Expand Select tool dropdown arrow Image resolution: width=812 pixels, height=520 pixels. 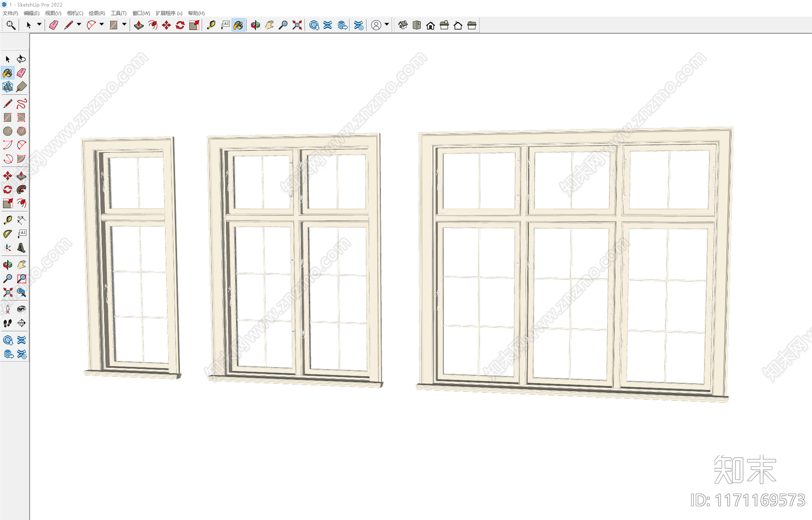coord(39,24)
